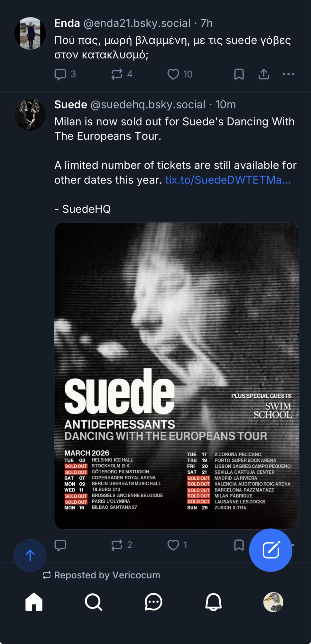Go to Home tab
Viewport: 311px width, 644px height.
34,602
